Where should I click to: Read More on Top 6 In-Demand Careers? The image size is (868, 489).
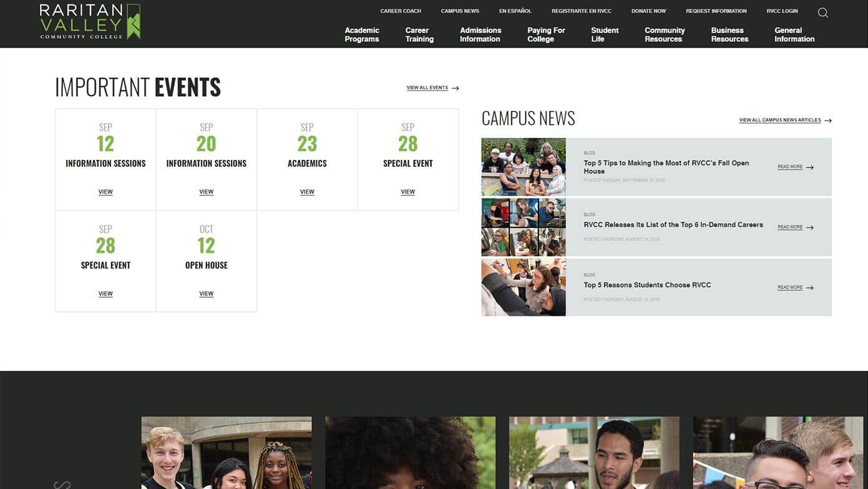[790, 227]
